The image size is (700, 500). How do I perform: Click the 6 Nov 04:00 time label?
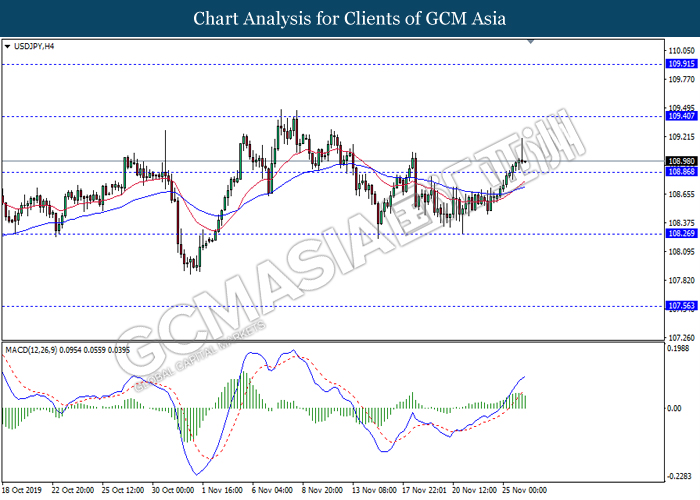point(272,490)
